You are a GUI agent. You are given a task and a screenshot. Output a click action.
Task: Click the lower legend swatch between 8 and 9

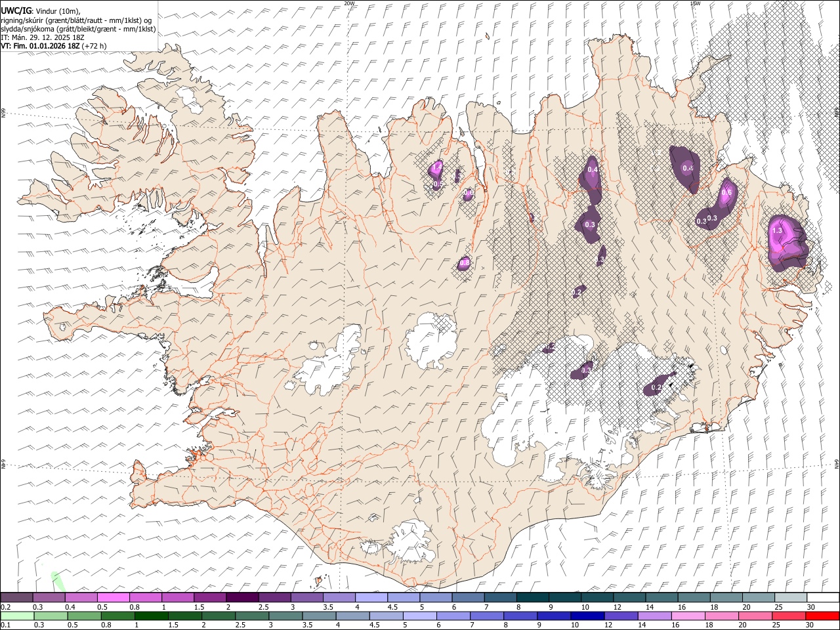(x=520, y=616)
